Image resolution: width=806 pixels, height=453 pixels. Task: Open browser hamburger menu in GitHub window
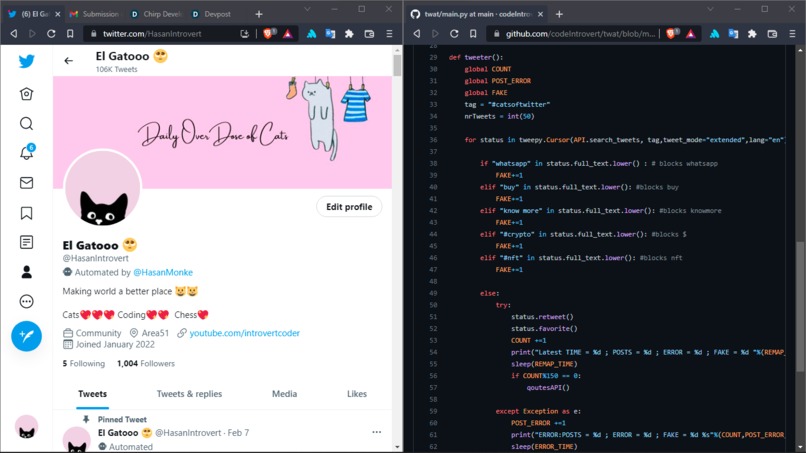pyautogui.click(x=792, y=33)
